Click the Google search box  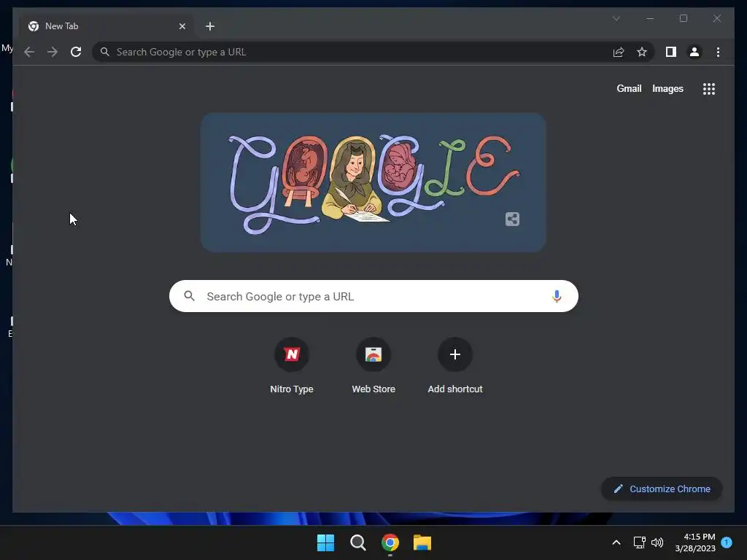[x=373, y=296]
